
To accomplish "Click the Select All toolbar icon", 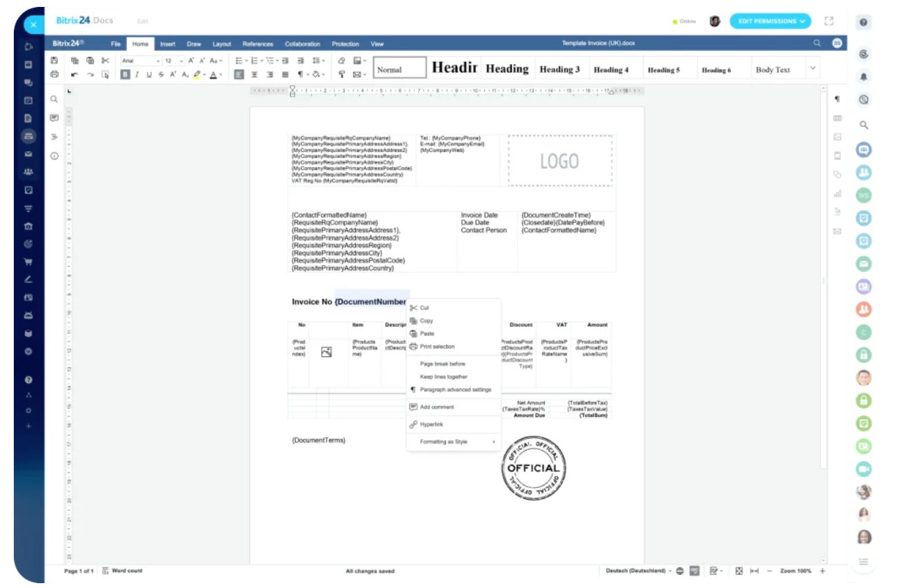I will point(105,74).
